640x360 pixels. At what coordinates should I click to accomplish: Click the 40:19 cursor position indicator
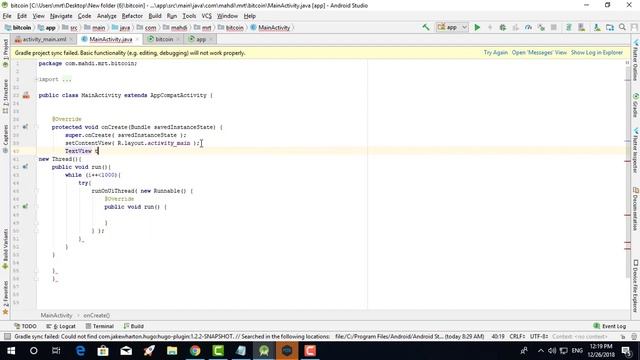coord(498,336)
